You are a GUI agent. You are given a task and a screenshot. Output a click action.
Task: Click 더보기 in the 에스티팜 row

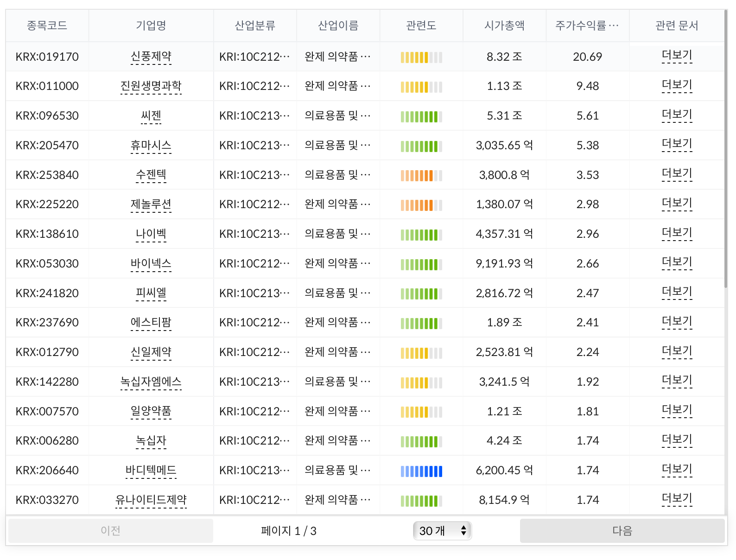tap(677, 322)
